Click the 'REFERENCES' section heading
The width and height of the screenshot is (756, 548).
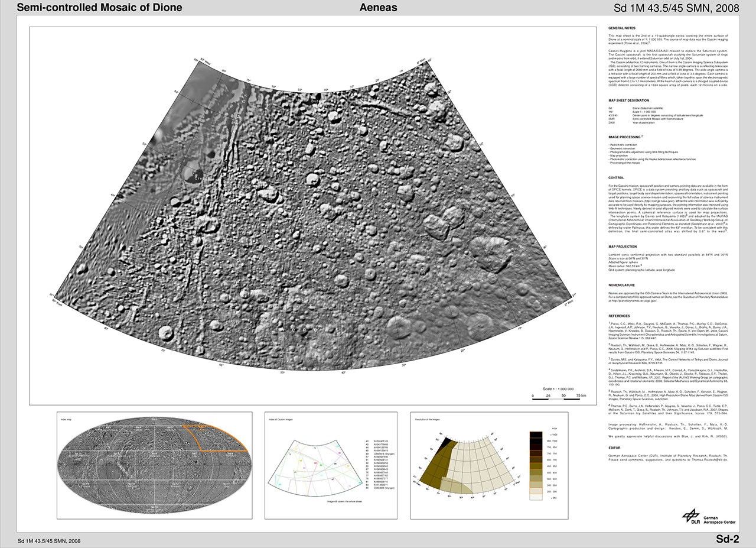coord(620,316)
